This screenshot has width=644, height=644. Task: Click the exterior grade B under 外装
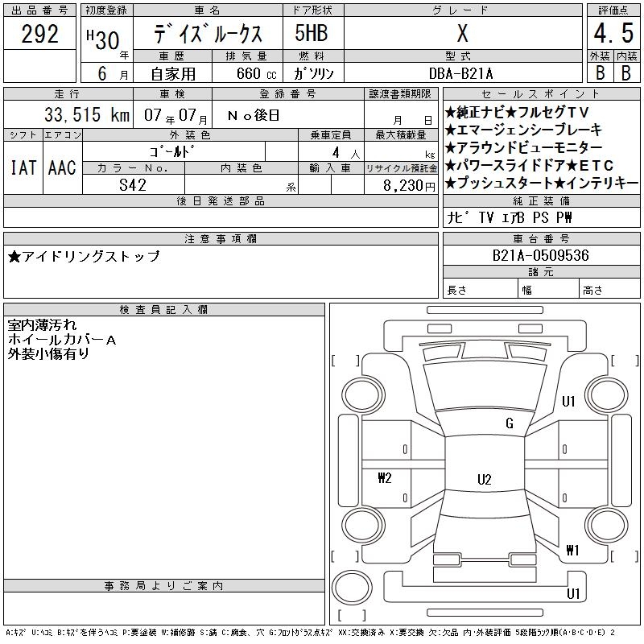[599, 72]
